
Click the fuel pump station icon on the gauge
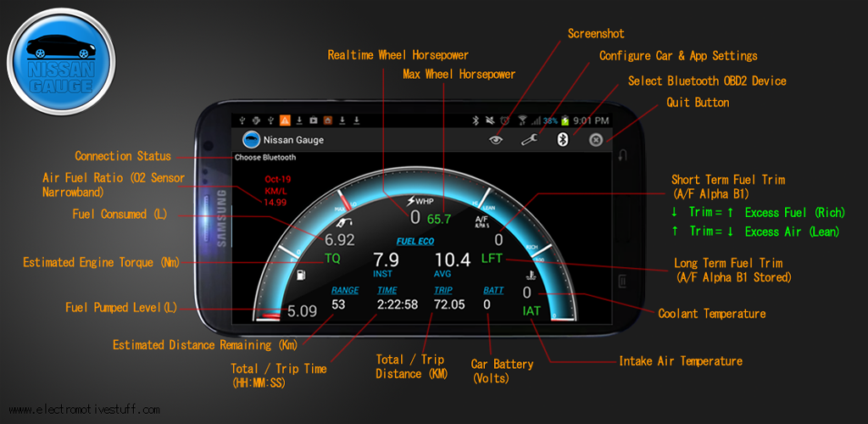299,276
